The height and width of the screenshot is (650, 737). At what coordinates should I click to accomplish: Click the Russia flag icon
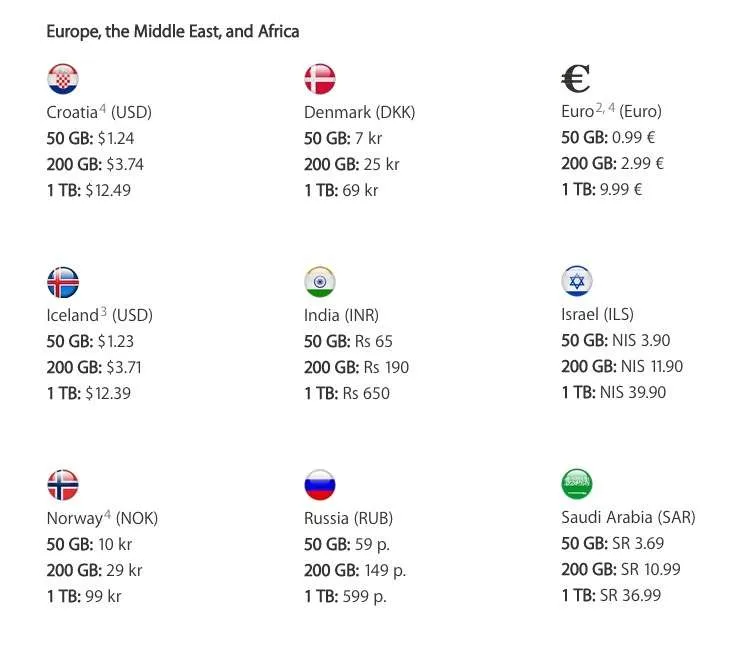pos(320,485)
